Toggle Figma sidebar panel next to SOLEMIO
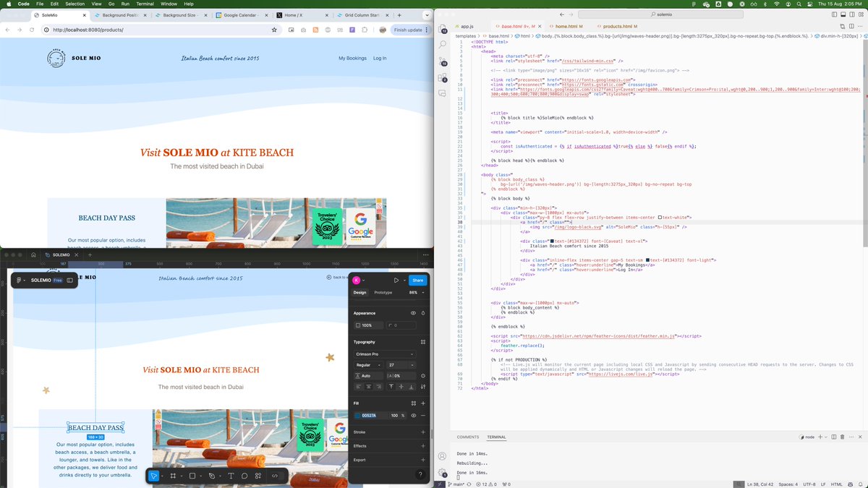The height and width of the screenshot is (488, 868). (x=69, y=281)
